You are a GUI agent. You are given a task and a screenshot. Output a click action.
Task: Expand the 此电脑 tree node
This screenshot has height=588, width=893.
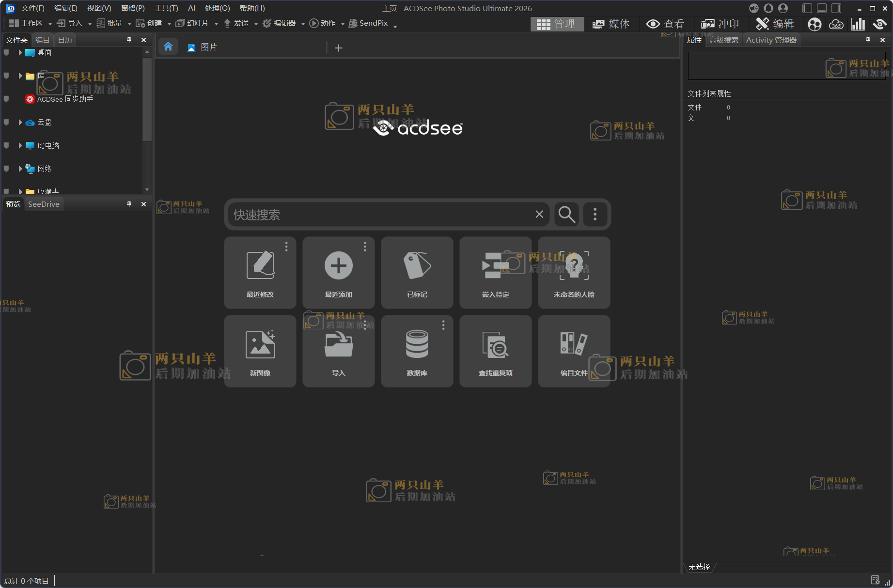point(20,145)
